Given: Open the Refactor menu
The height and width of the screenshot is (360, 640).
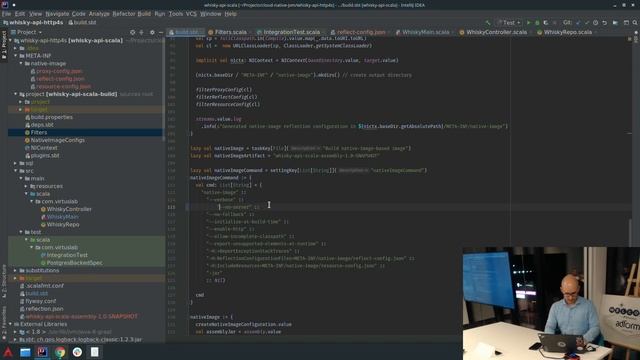Looking at the screenshot, I should pyautogui.click(x=124, y=14).
